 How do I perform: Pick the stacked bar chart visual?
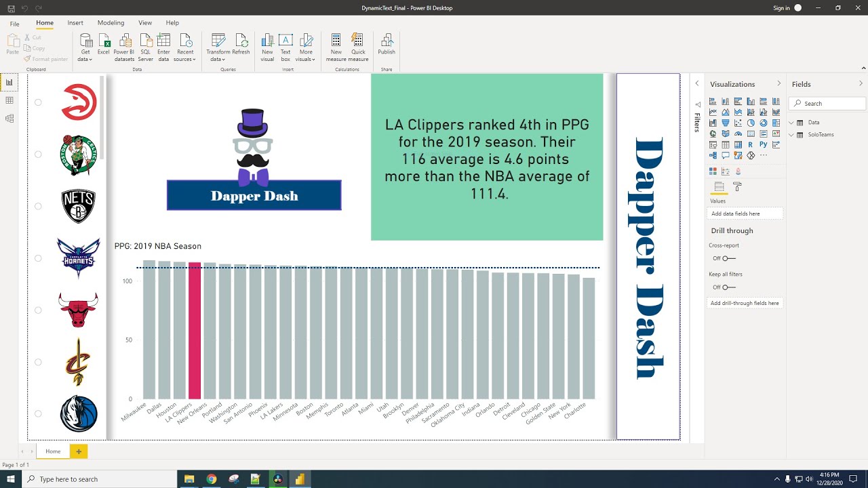[713, 101]
